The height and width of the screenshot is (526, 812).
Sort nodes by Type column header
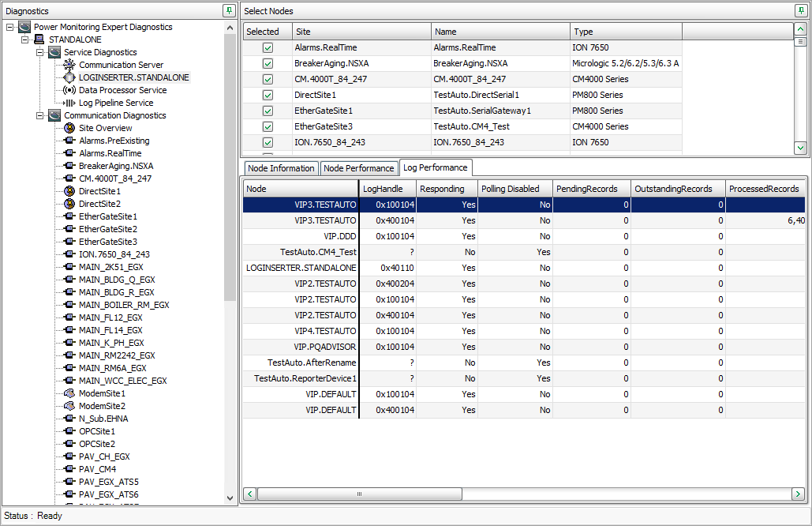tap(626, 32)
